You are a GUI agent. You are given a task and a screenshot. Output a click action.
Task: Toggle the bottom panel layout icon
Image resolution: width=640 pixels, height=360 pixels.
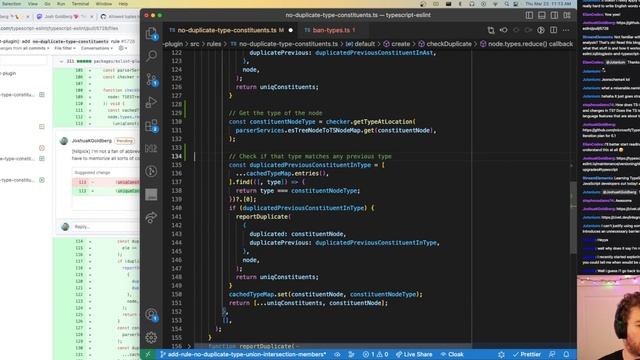coord(542,15)
